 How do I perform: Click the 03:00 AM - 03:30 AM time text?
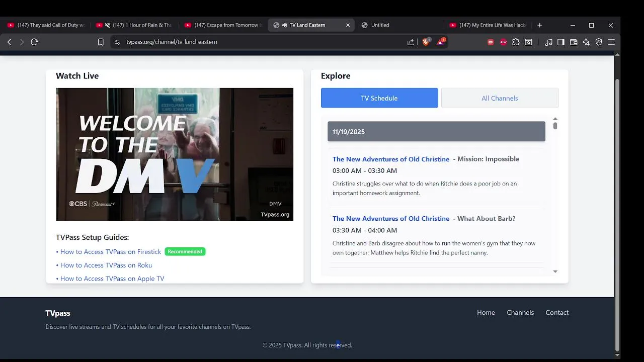pyautogui.click(x=365, y=170)
